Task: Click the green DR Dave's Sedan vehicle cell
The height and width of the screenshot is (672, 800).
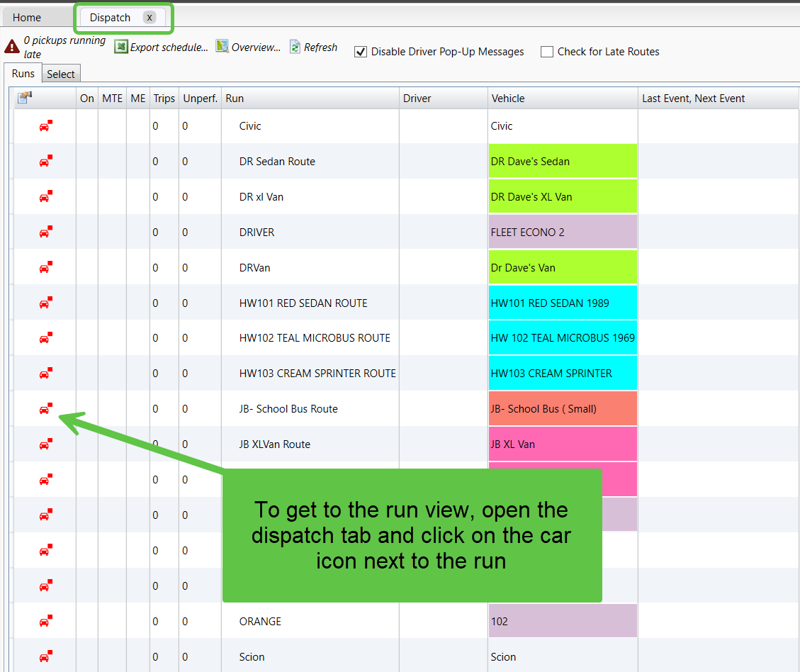Action: [563, 162]
